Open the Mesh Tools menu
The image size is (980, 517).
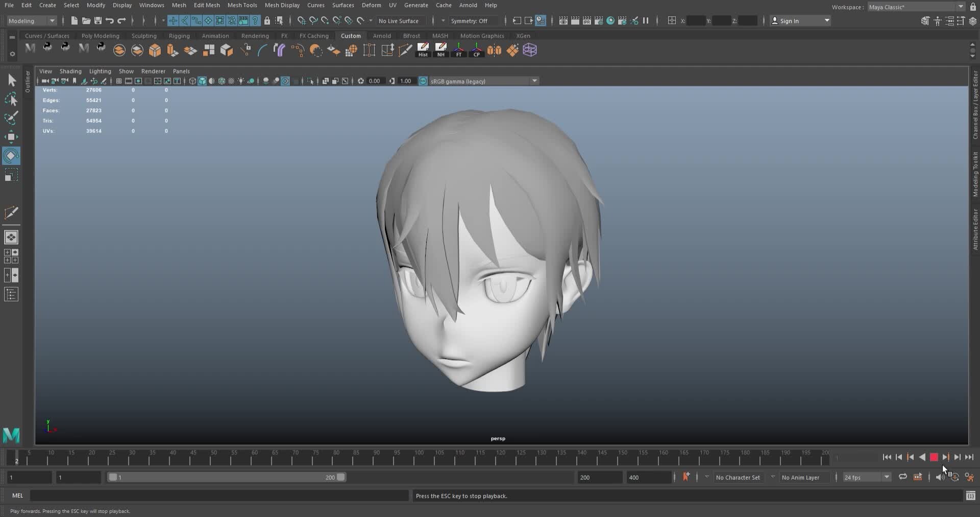[242, 5]
